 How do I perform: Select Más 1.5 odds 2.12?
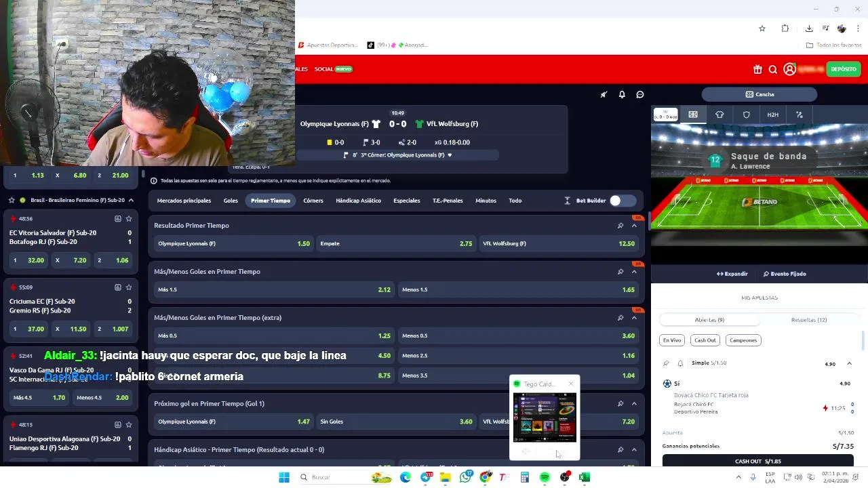pyautogui.click(x=275, y=290)
